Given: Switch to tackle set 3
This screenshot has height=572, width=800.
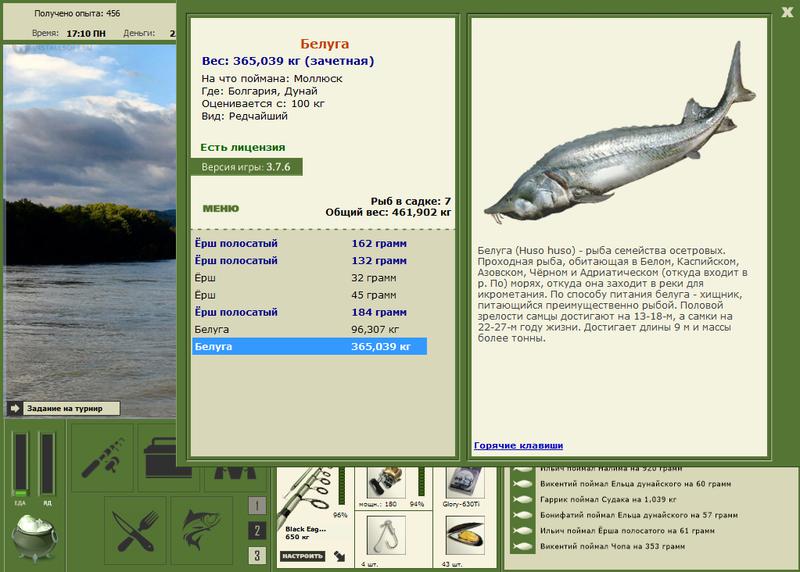Looking at the screenshot, I should coord(257,555).
